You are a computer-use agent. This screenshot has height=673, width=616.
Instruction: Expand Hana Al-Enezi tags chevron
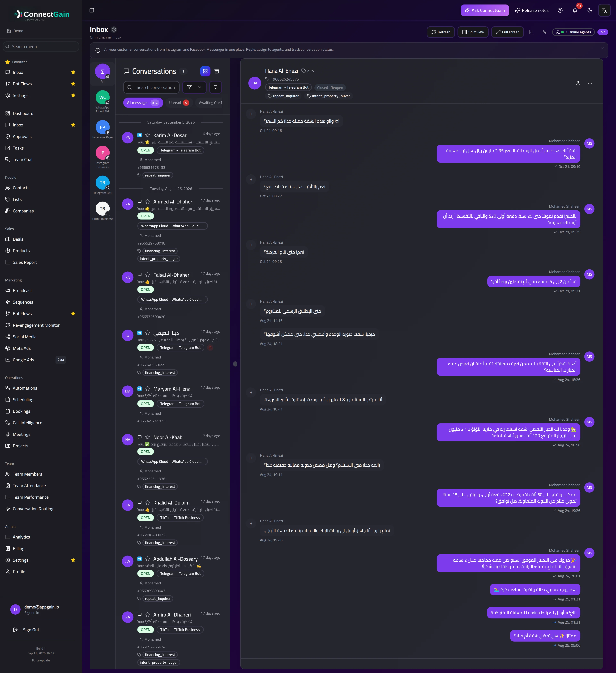[312, 71]
